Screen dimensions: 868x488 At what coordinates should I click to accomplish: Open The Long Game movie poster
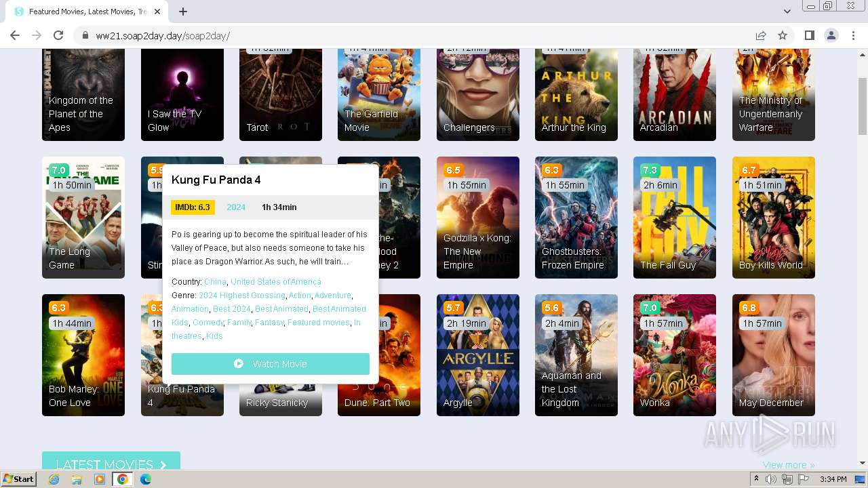(x=83, y=218)
